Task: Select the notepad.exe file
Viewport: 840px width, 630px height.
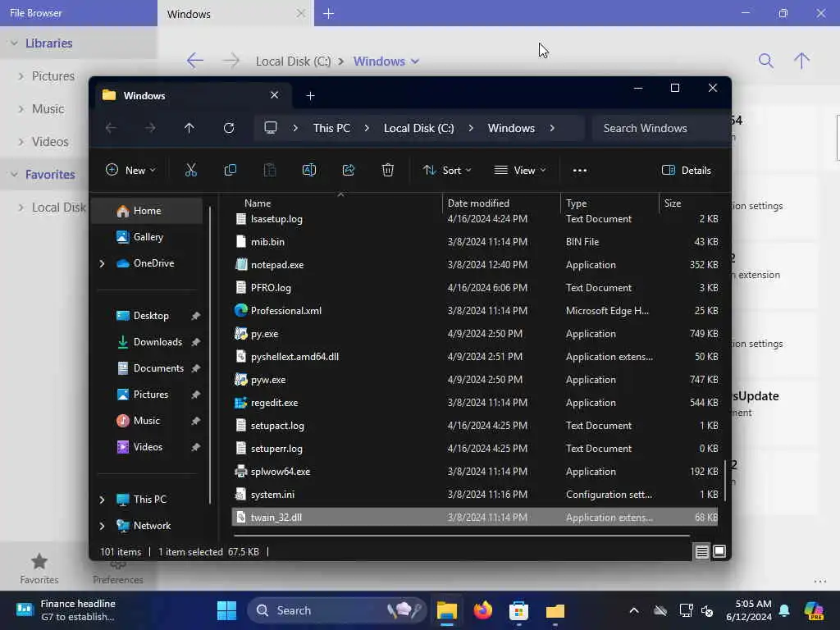Action: 475,265
